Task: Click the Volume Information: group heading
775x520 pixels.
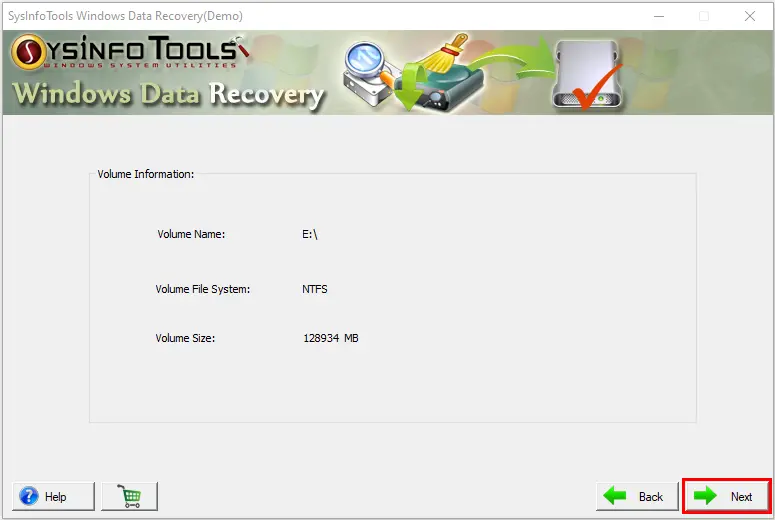Action: (x=145, y=174)
